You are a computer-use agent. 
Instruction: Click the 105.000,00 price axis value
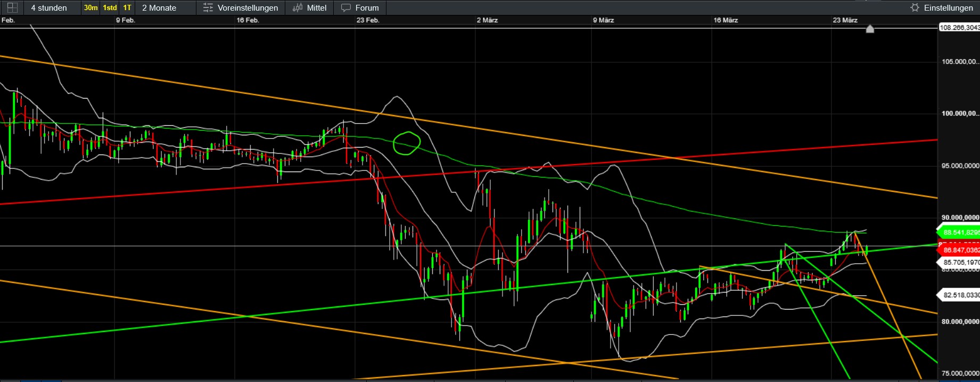pos(960,62)
